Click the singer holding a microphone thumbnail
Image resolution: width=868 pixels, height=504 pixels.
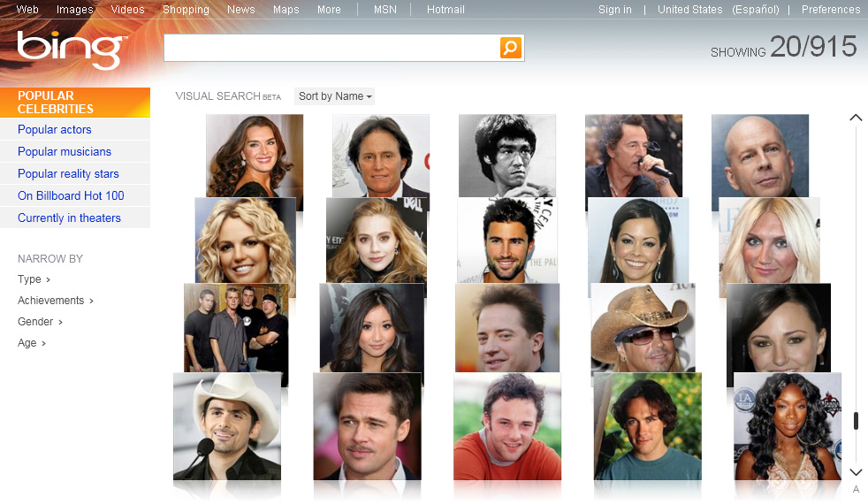(x=633, y=156)
